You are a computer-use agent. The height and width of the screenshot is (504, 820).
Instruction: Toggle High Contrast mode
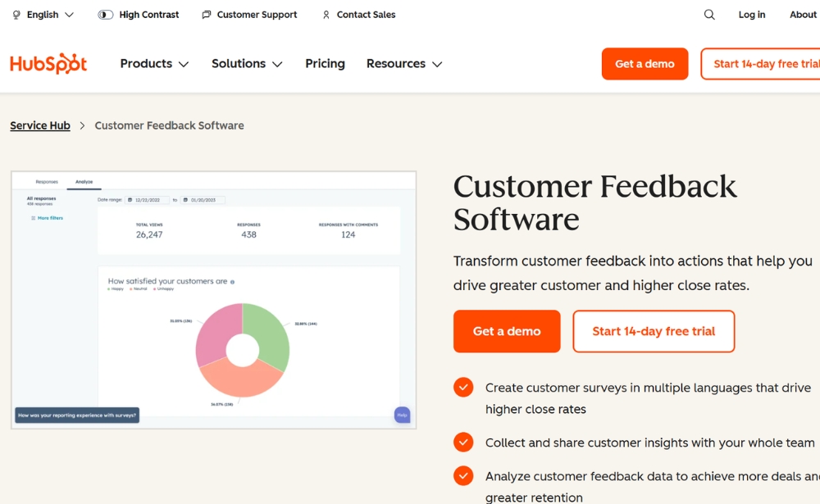104,14
